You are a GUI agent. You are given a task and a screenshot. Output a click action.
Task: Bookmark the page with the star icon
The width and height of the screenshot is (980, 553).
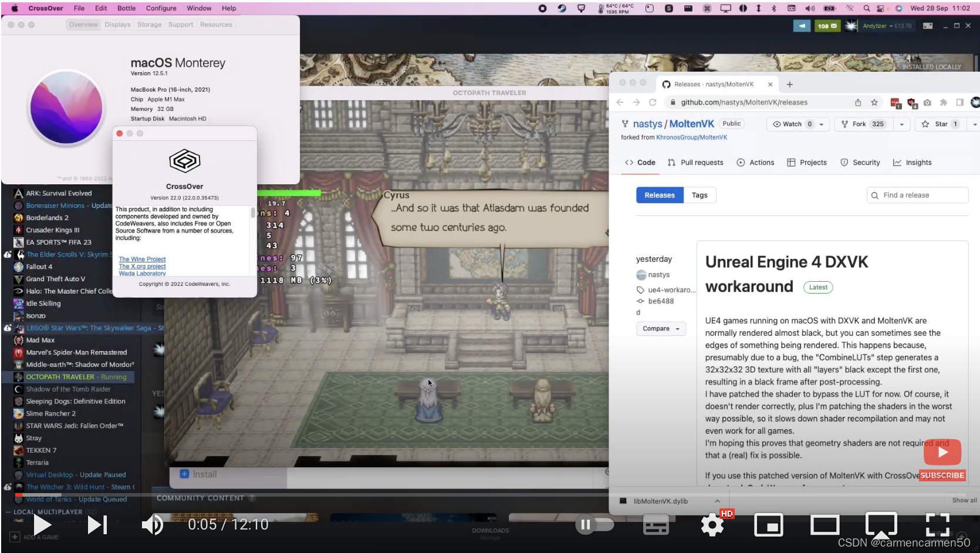coord(874,102)
